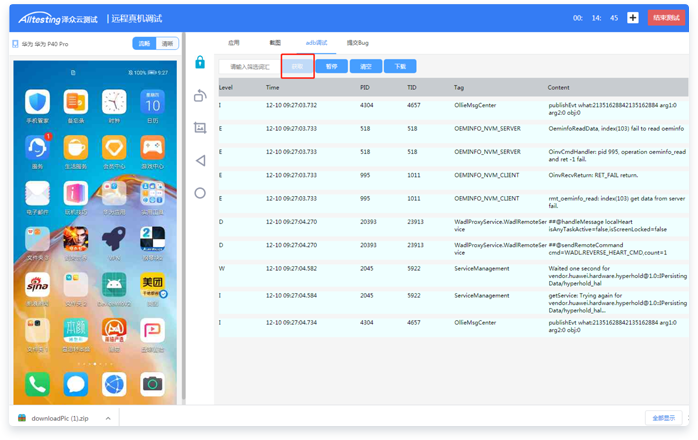Click the Time column header

click(272, 87)
